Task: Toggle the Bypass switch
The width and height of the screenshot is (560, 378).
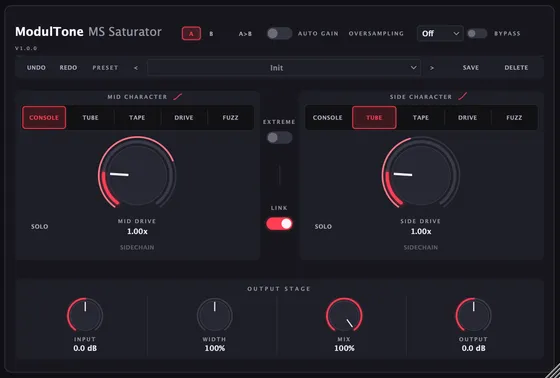Action: point(477,34)
